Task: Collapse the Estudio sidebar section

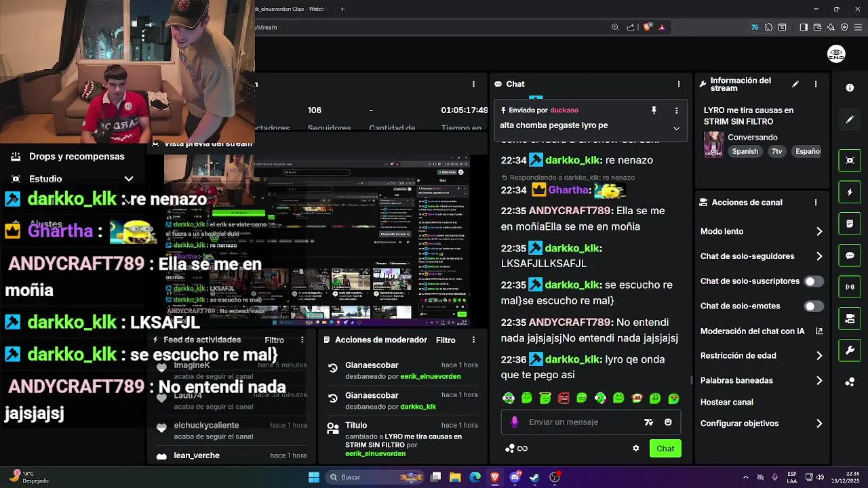Action: click(129, 179)
